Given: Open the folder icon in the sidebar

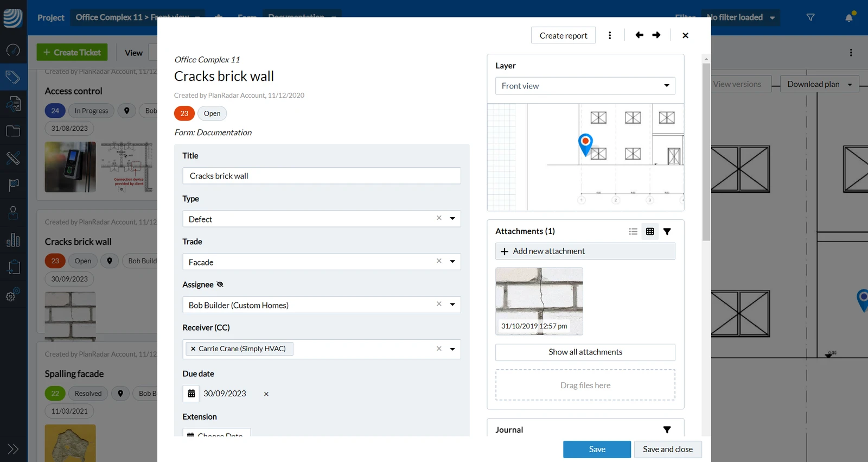Looking at the screenshot, I should point(13,131).
